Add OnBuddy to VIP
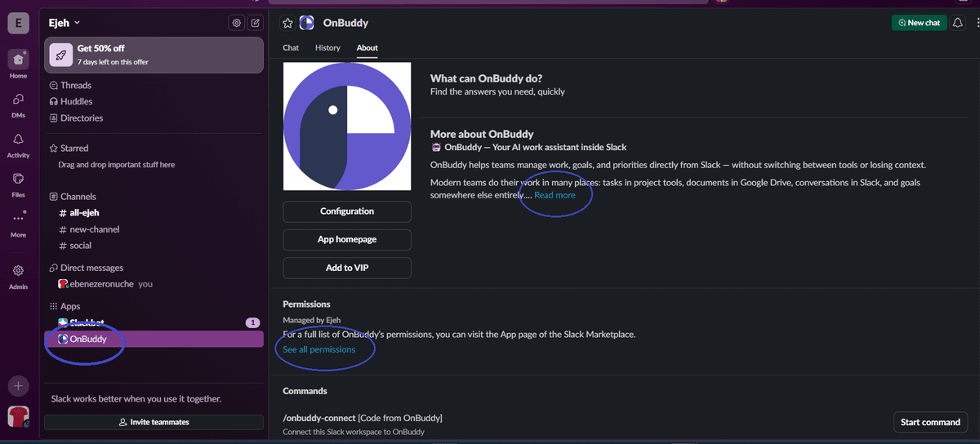Viewport: 980px width, 444px height. (x=347, y=268)
